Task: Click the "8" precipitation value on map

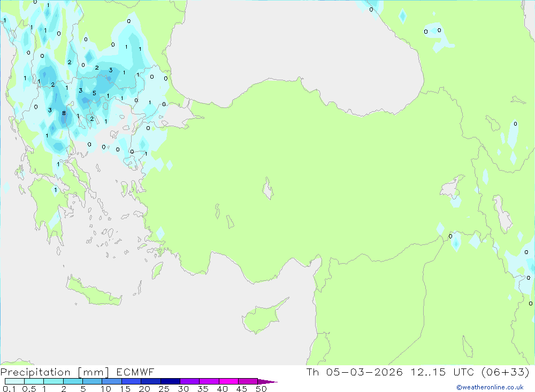Action: [x=64, y=113]
